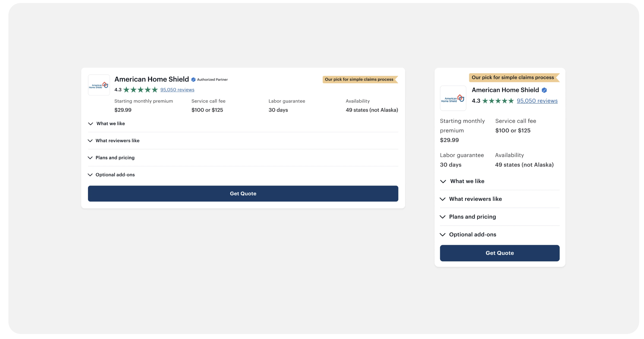Click green star rating in narrow card

point(498,101)
